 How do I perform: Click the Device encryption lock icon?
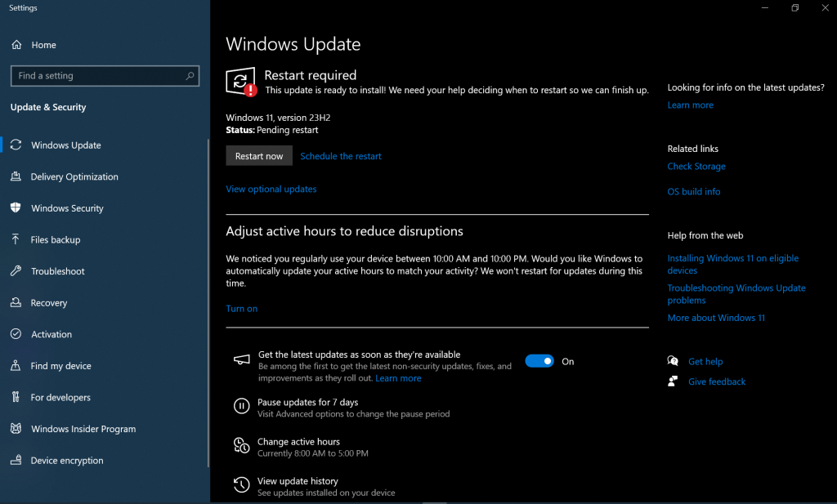(16, 459)
